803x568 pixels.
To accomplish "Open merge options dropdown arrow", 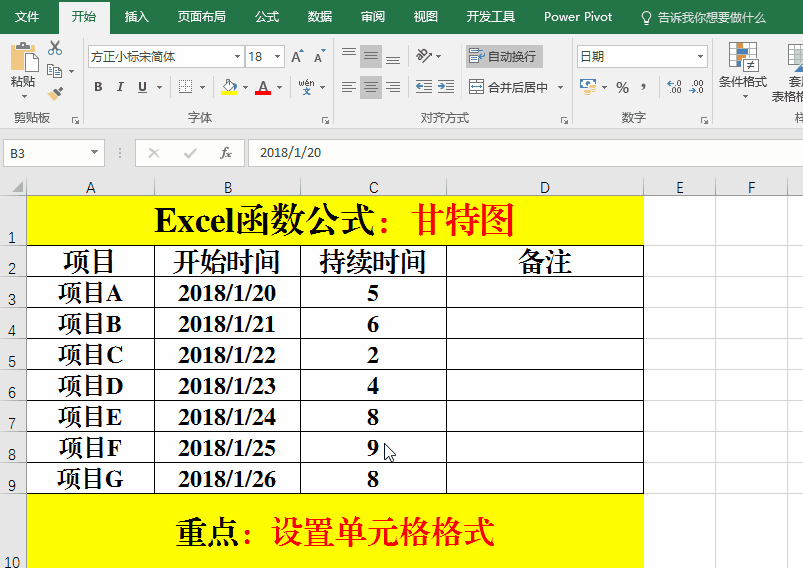I will (x=560, y=88).
